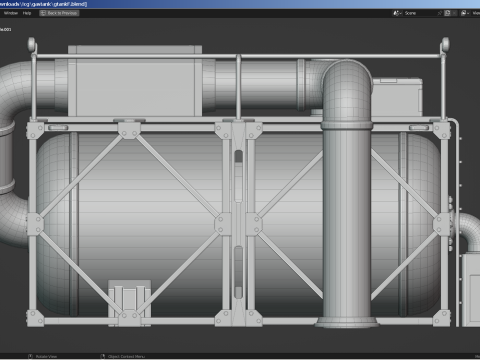Delete the current scene with X icon
Image resolution: width=480 pixels, height=360 pixels.
[454, 13]
